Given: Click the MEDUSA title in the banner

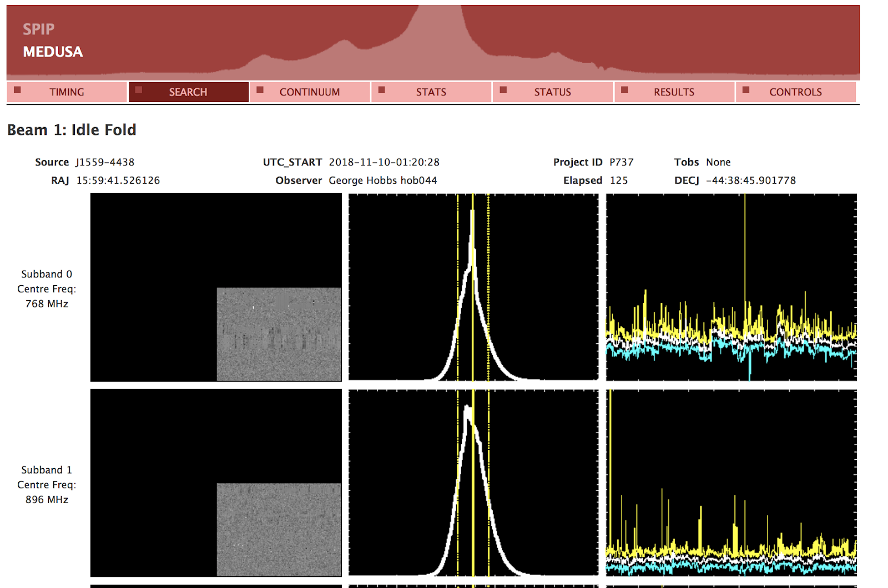Looking at the screenshot, I should (53, 52).
